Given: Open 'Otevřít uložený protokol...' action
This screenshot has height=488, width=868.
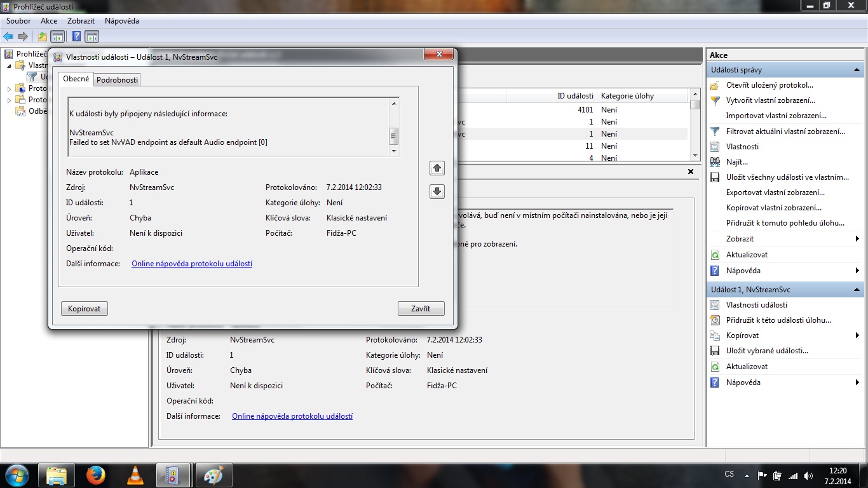Looking at the screenshot, I should pyautogui.click(x=770, y=85).
